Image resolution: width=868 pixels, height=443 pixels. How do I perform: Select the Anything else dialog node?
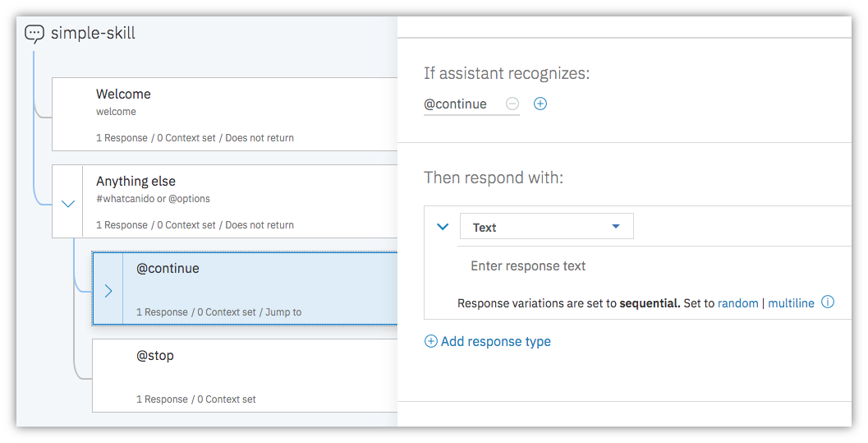click(225, 201)
